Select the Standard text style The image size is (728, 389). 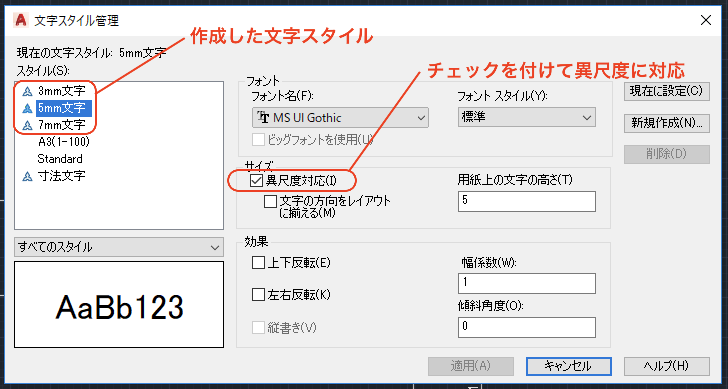pyautogui.click(x=60, y=159)
